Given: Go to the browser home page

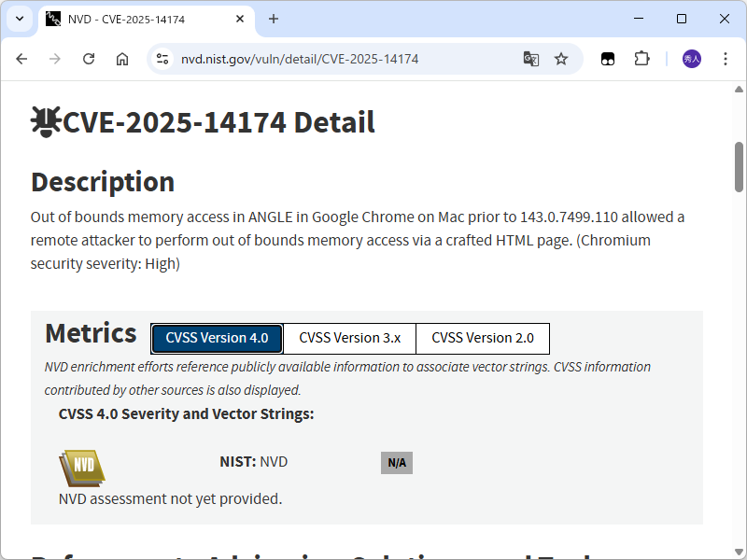Looking at the screenshot, I should pyautogui.click(x=122, y=59).
